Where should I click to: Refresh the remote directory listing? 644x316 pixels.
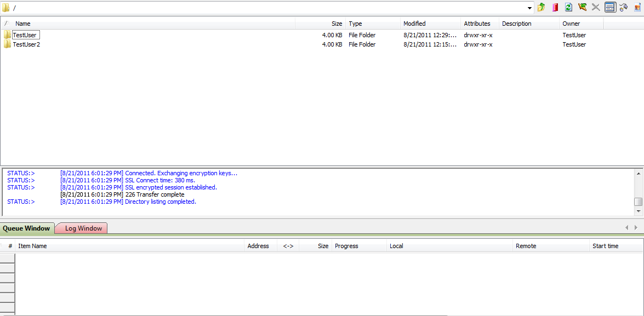pos(568,7)
